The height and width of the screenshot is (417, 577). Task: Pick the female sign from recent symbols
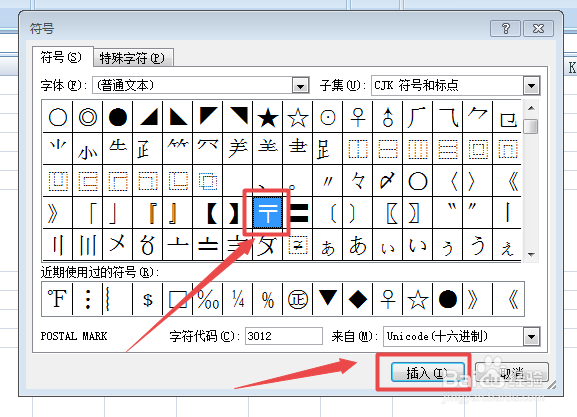[388, 299]
